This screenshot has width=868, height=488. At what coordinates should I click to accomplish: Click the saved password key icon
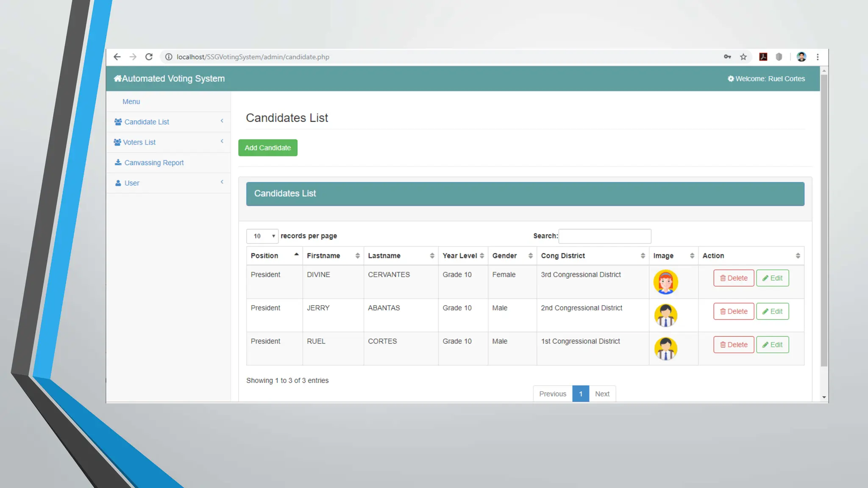[x=727, y=57]
